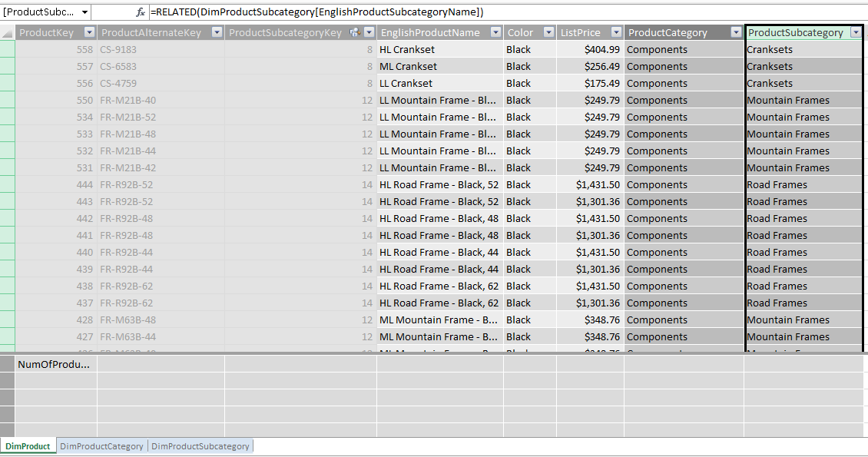The image size is (868, 457).
Task: Click the $1,431.50 price cell for HL Road Frame
Action: (x=598, y=184)
